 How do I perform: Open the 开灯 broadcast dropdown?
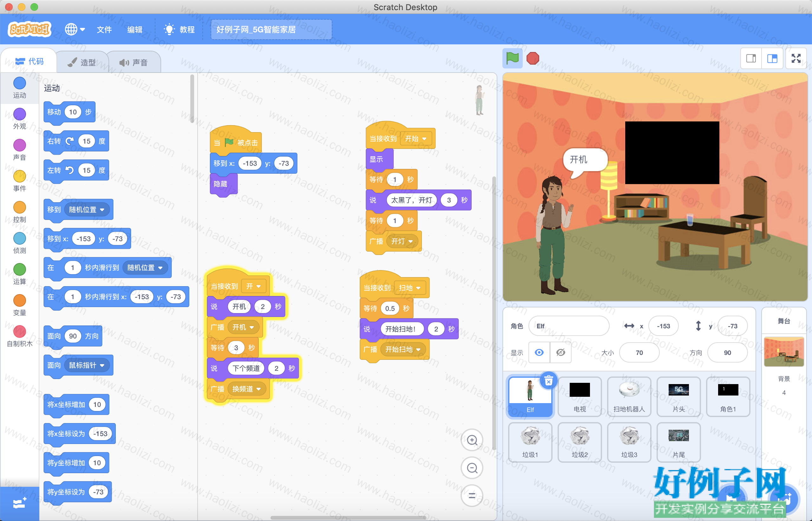(402, 241)
